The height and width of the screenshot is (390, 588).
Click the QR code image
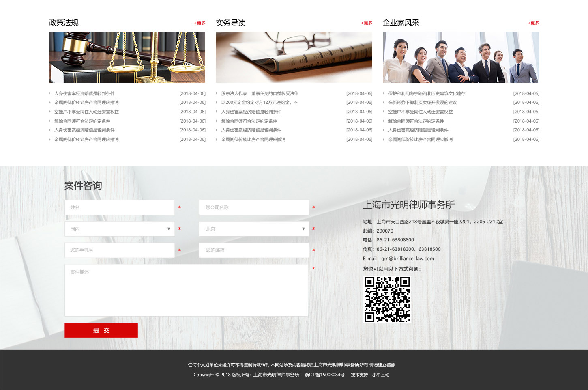click(387, 300)
